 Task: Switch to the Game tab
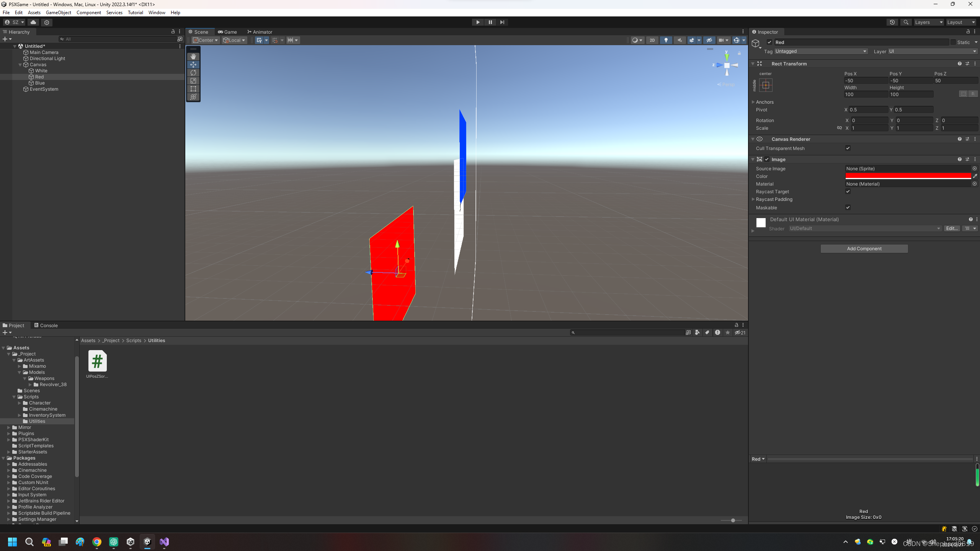coord(227,32)
